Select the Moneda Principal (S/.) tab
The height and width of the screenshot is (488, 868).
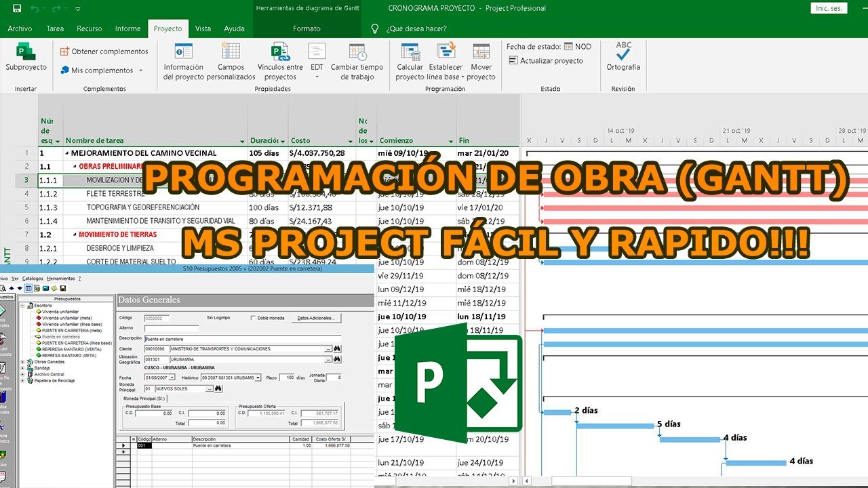[x=142, y=399]
